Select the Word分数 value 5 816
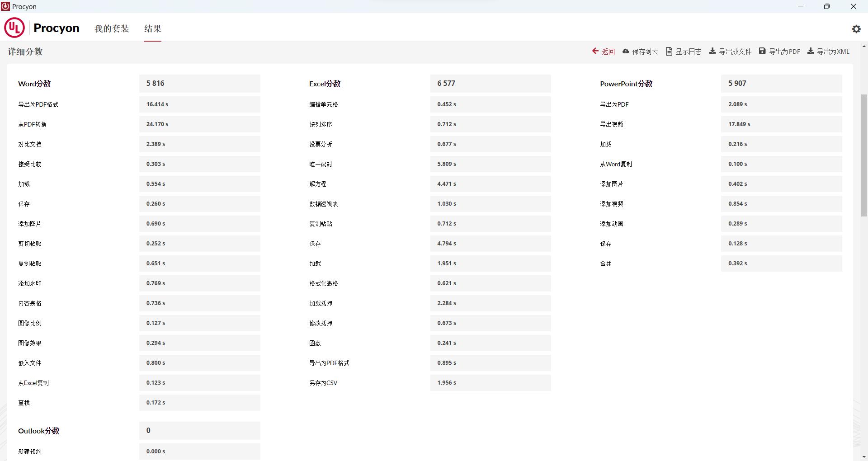Image resolution: width=868 pixels, height=461 pixels. 199,84
